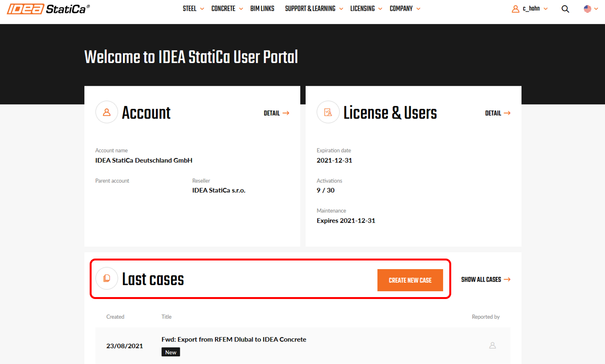
Task: Click the Last cases documents icon
Action: 107,278
